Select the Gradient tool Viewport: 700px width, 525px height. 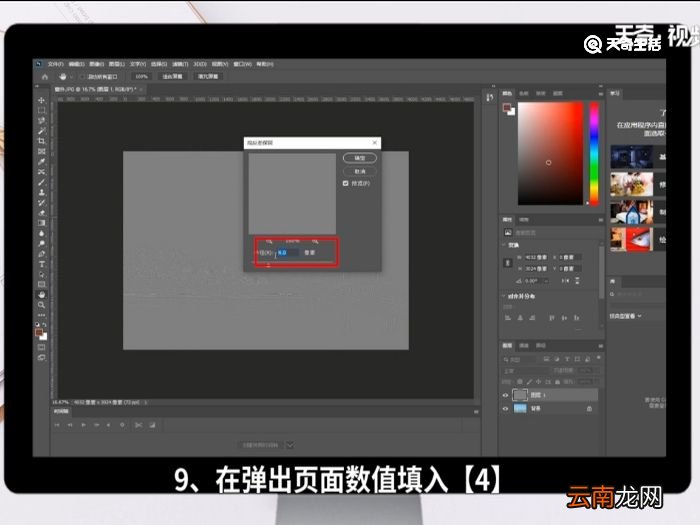point(41,223)
